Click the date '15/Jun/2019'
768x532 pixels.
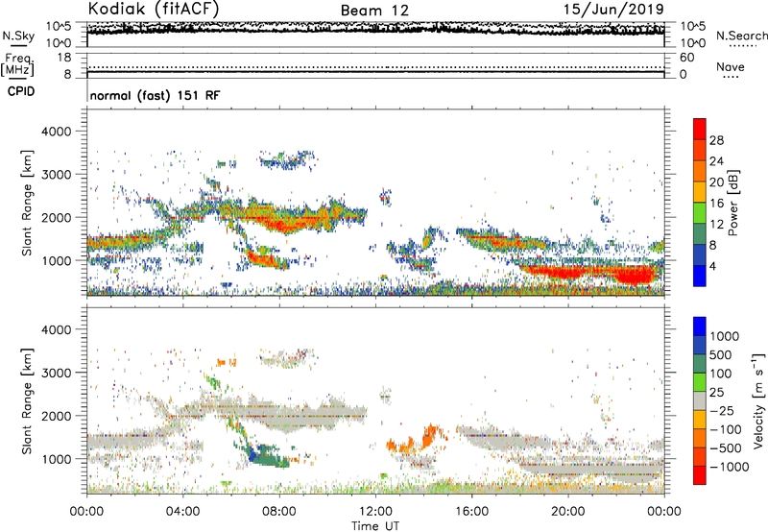[x=613, y=9]
